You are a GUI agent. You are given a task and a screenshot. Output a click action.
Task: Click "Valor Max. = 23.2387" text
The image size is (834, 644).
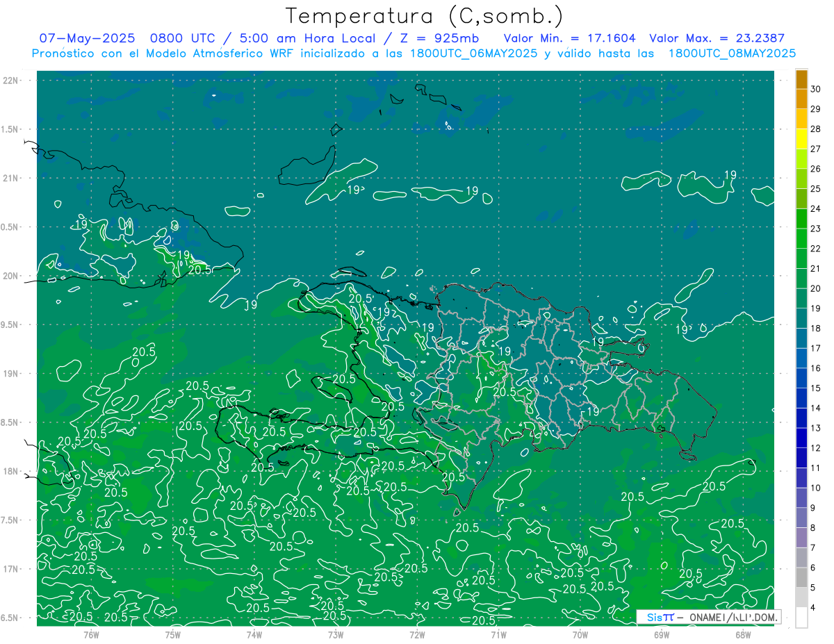point(717,38)
